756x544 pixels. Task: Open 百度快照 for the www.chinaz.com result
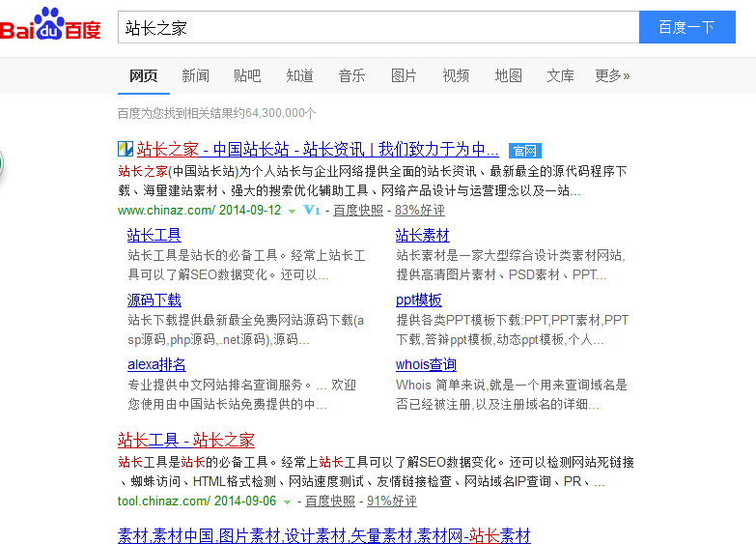point(358,210)
